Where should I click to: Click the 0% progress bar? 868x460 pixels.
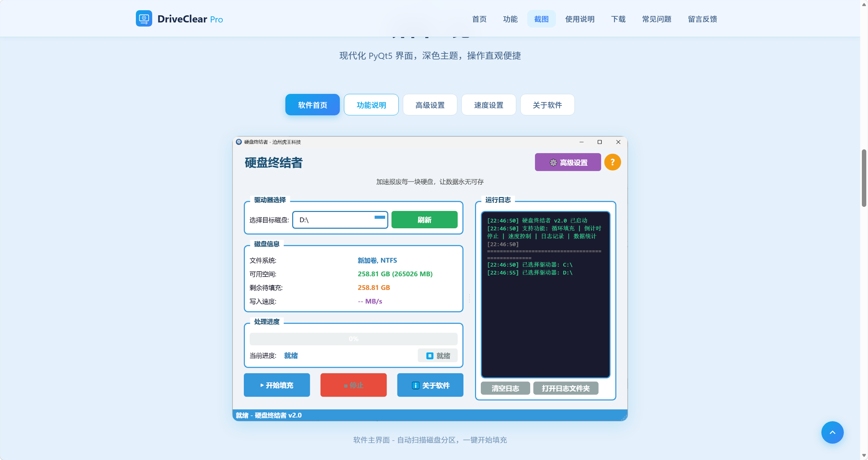(x=353, y=339)
